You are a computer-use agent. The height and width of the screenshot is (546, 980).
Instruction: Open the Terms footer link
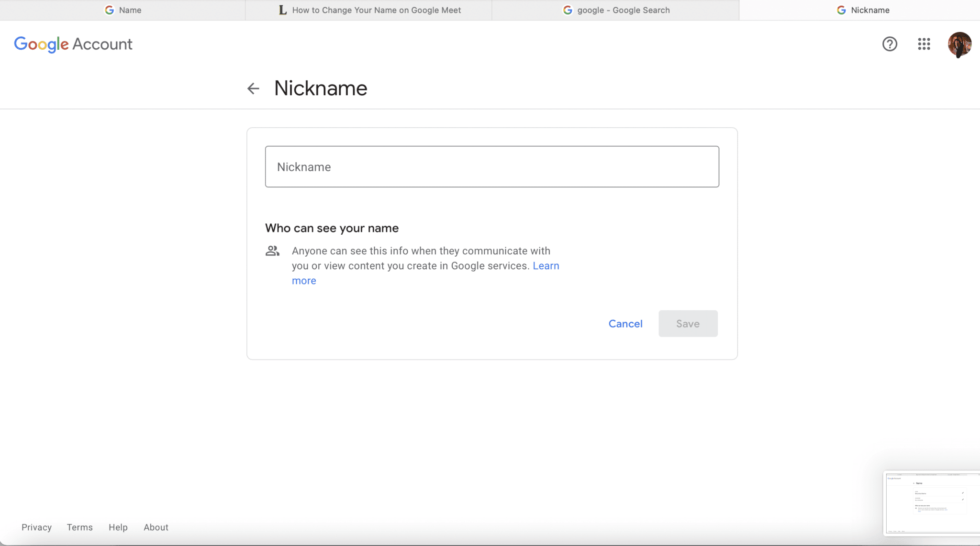tap(79, 527)
